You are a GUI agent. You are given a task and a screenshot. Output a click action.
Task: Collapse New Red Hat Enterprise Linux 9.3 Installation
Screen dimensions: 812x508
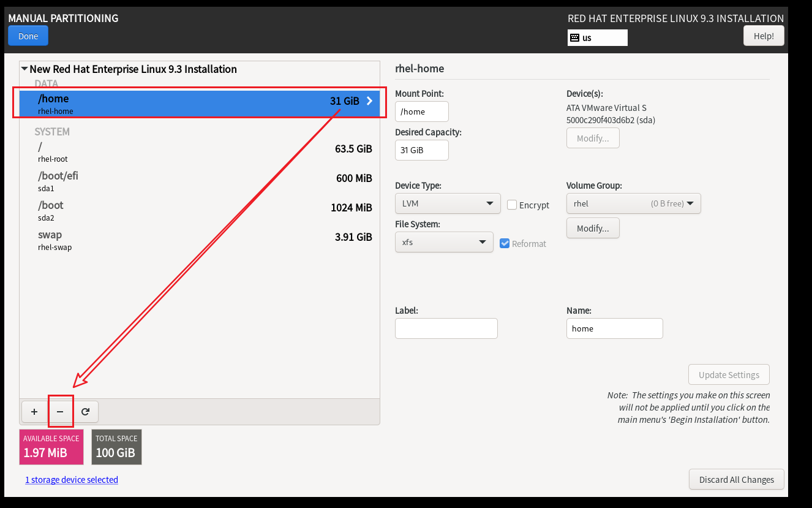(x=24, y=69)
